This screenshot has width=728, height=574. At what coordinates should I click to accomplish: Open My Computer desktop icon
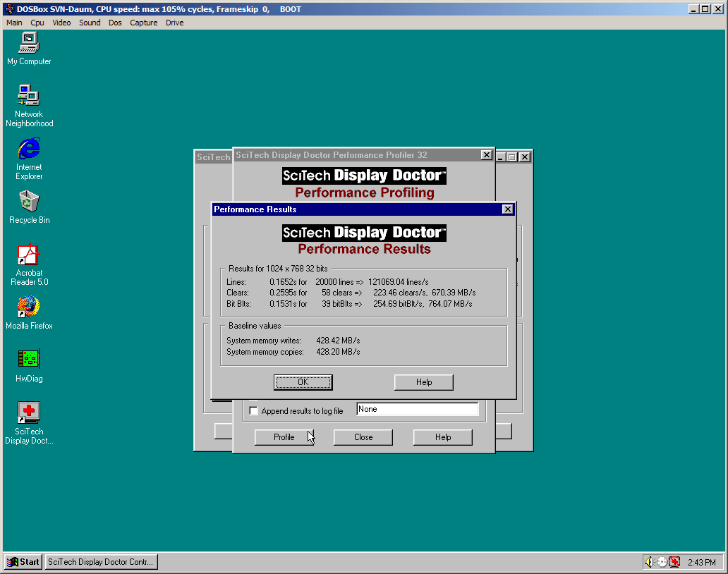[x=29, y=49]
